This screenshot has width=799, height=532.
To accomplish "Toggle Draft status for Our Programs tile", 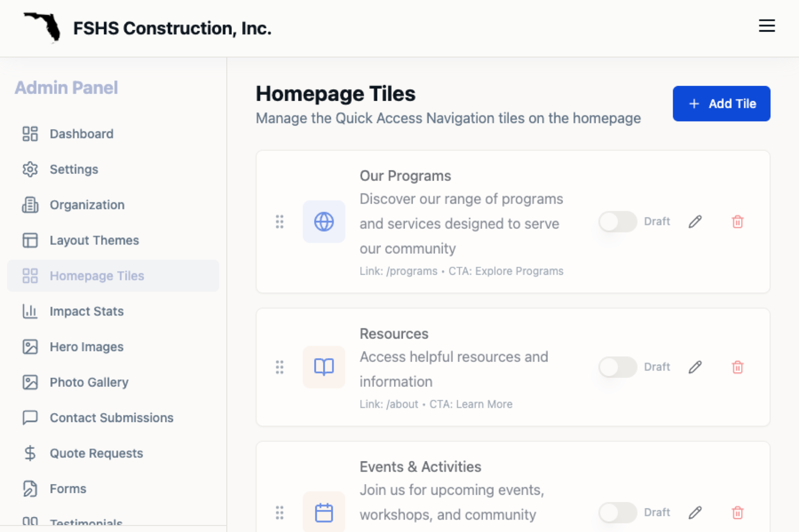I will [617, 222].
